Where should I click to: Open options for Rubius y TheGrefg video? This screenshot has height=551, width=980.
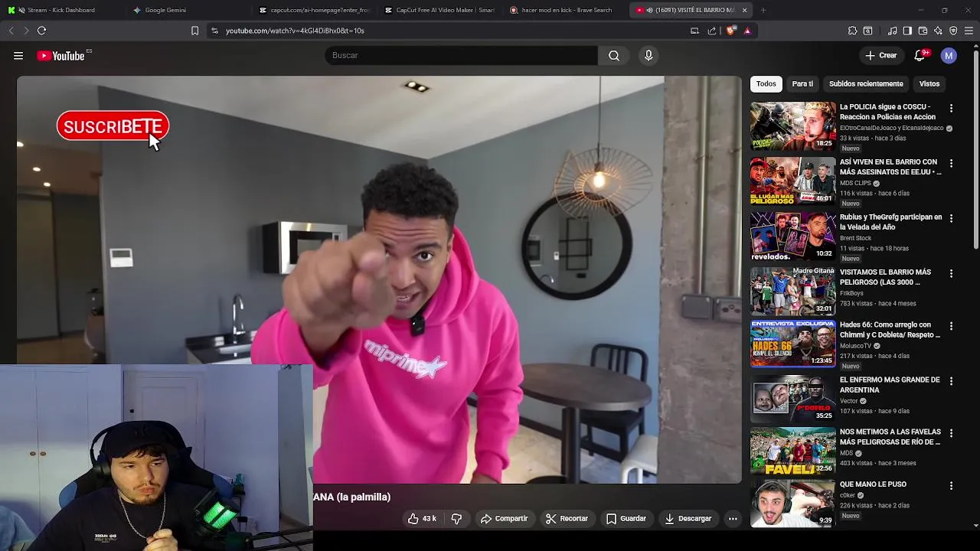[951, 219]
